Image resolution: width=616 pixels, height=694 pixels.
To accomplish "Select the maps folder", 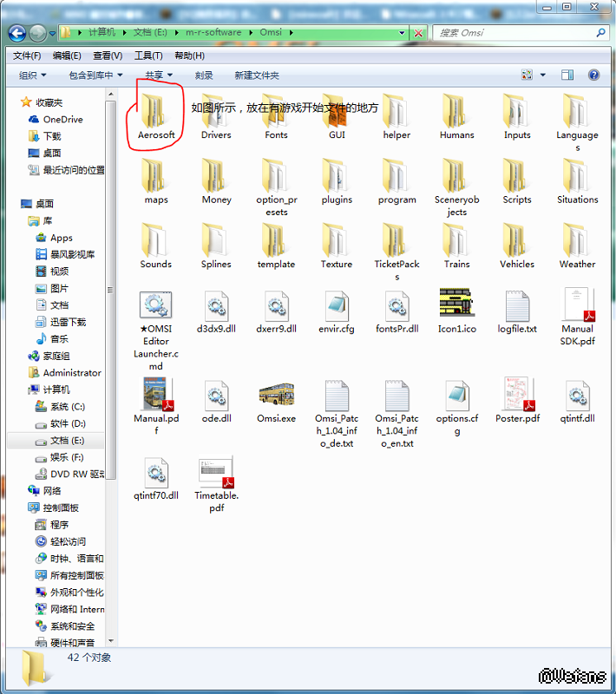I will [x=156, y=181].
